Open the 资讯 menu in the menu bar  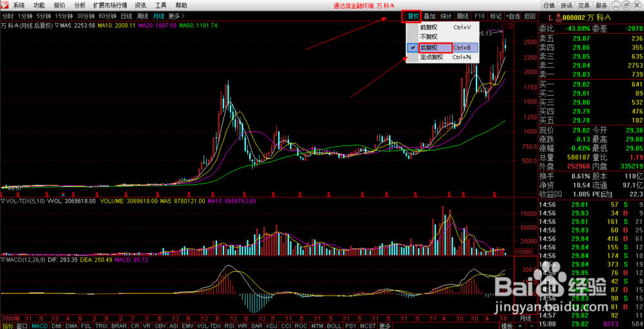(x=140, y=5)
